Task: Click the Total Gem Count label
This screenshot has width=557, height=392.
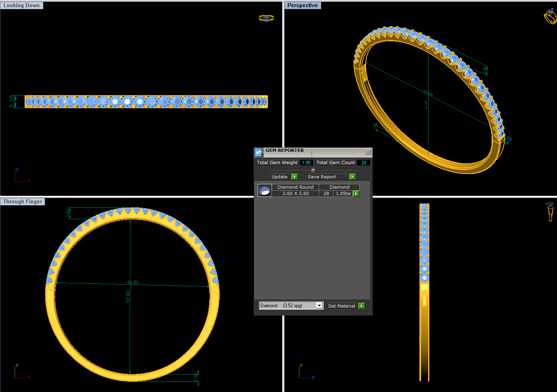Action: 336,163
